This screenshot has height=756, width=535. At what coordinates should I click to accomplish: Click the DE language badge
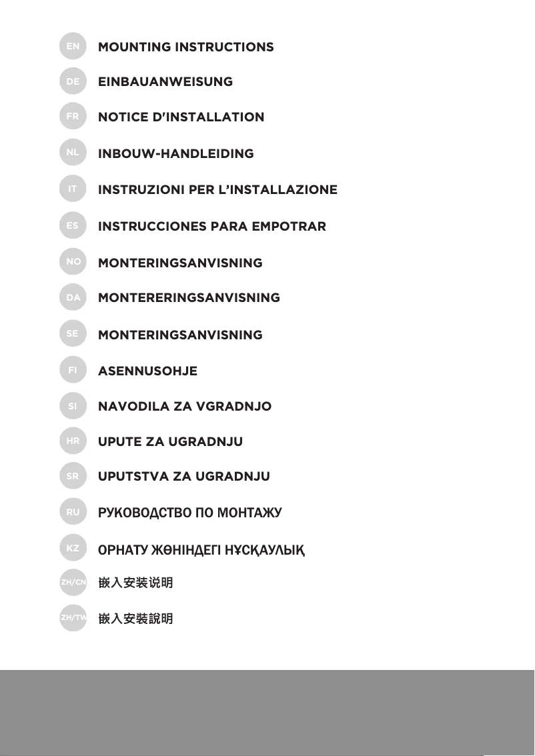point(73,82)
